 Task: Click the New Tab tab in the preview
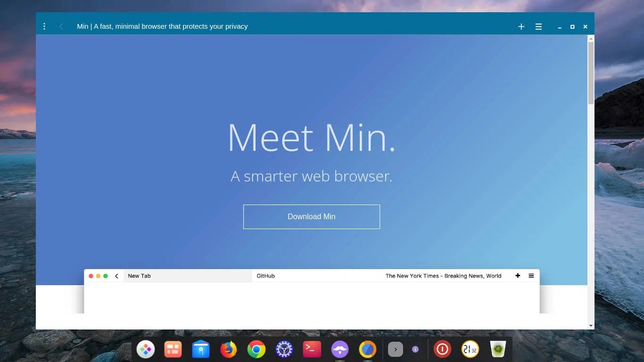(x=188, y=276)
